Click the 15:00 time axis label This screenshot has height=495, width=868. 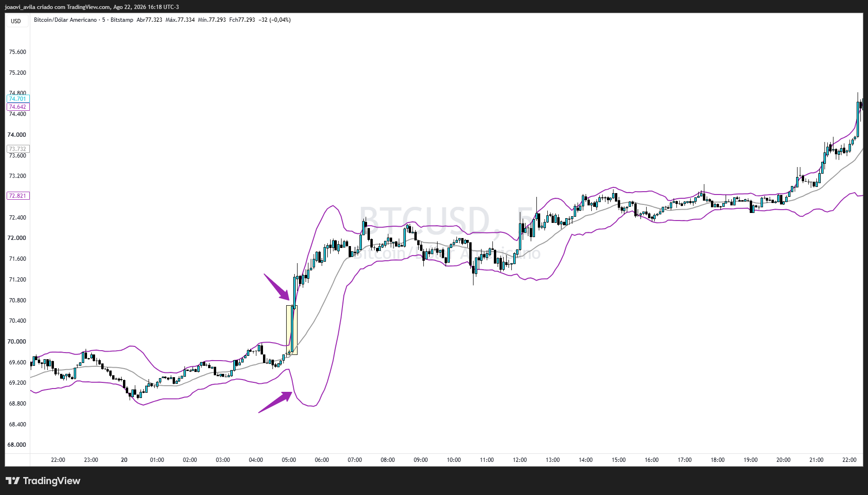[619, 460]
